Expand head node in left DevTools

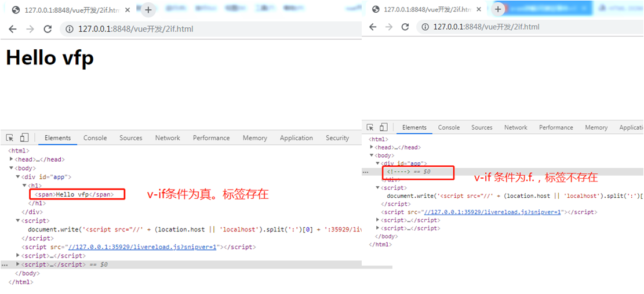tap(12, 159)
